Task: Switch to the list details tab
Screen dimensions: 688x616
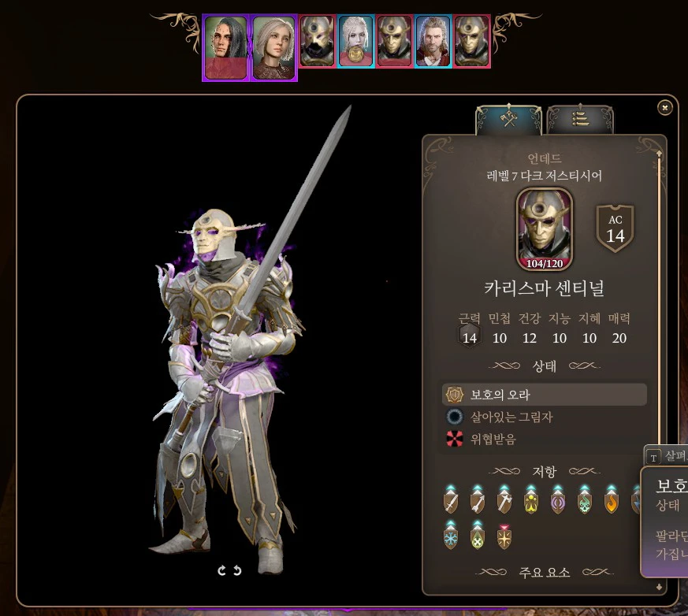Action: (x=579, y=119)
